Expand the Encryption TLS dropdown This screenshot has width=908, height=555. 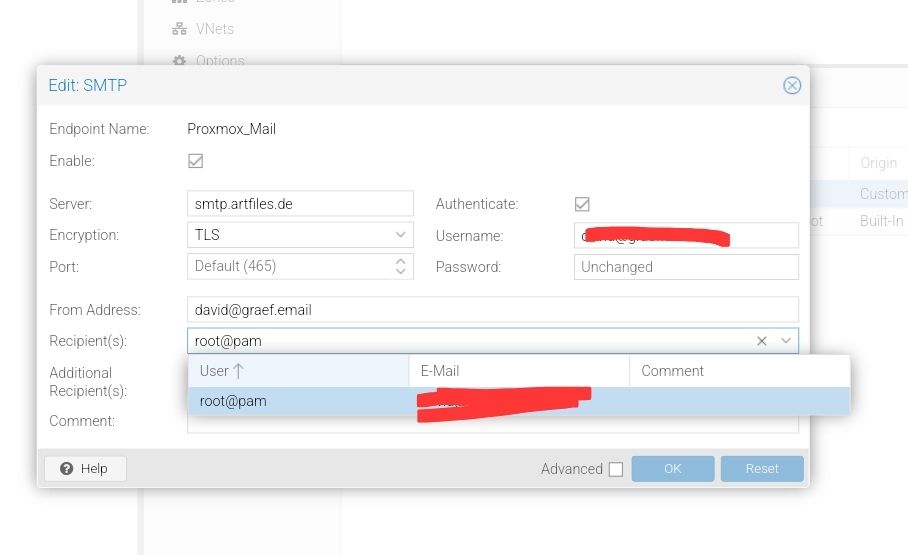tap(400, 235)
